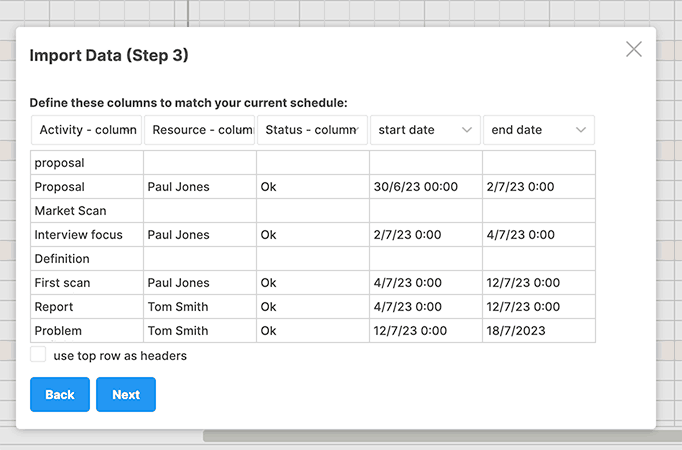
Task: Select the Ok status in Problem row
Action: click(313, 330)
